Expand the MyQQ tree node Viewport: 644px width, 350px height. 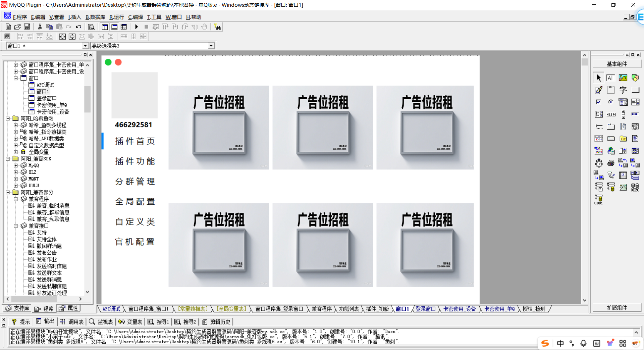tap(16, 165)
